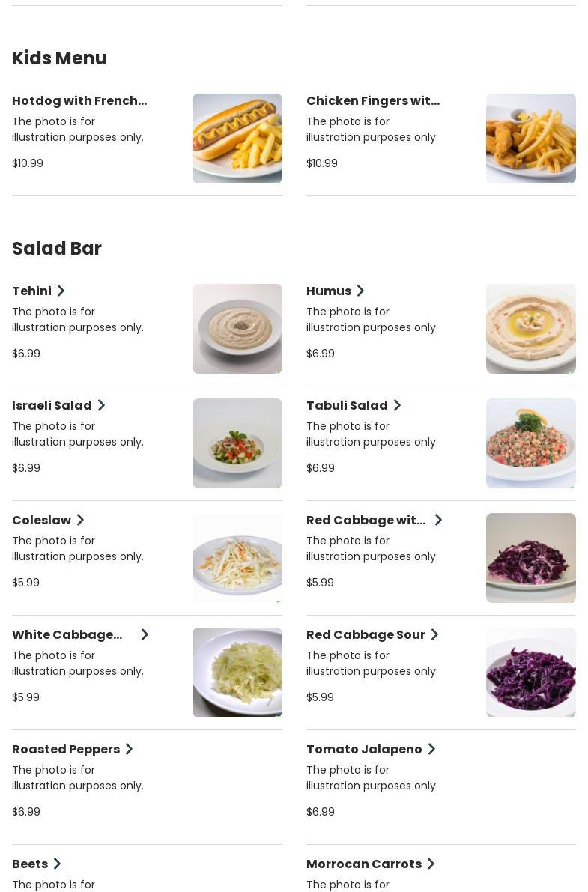
Task: Click the Israeli Salad picture
Action: pos(237,443)
